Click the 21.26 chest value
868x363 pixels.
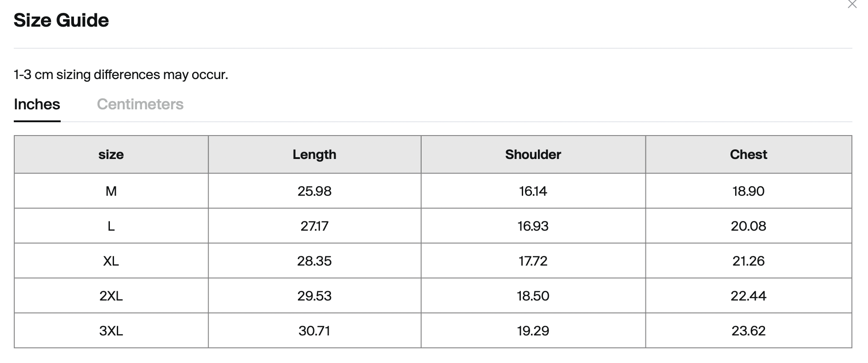pyautogui.click(x=748, y=261)
